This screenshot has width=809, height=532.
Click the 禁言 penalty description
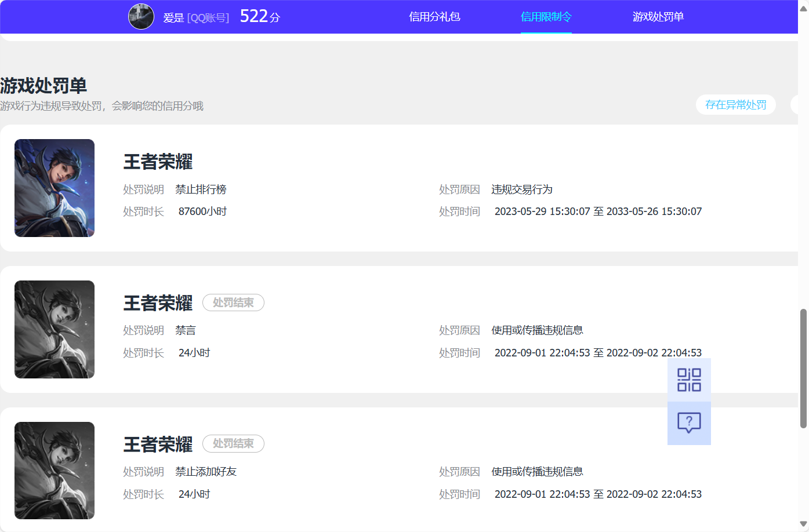pos(186,330)
